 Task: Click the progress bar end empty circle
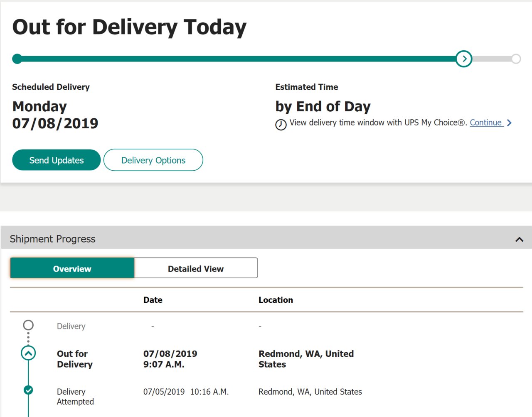click(x=516, y=59)
